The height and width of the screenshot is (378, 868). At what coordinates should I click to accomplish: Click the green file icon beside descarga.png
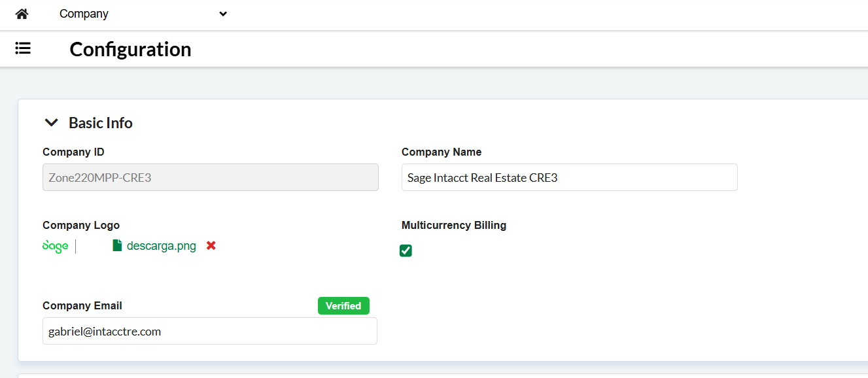coord(117,246)
